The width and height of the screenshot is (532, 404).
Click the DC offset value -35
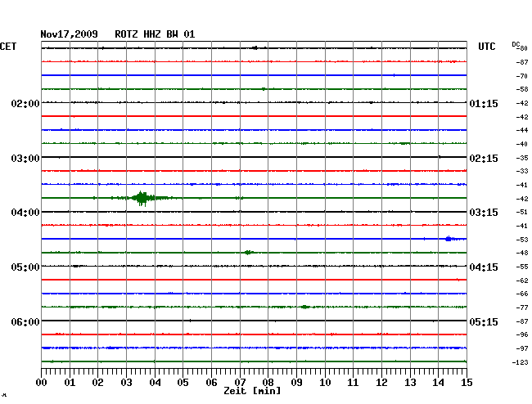(522, 158)
